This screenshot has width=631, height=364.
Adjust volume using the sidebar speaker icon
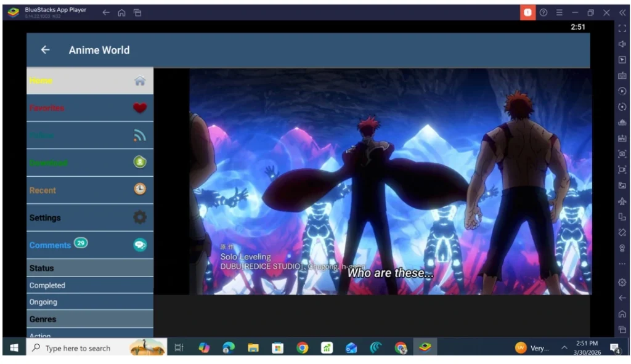[x=622, y=44]
